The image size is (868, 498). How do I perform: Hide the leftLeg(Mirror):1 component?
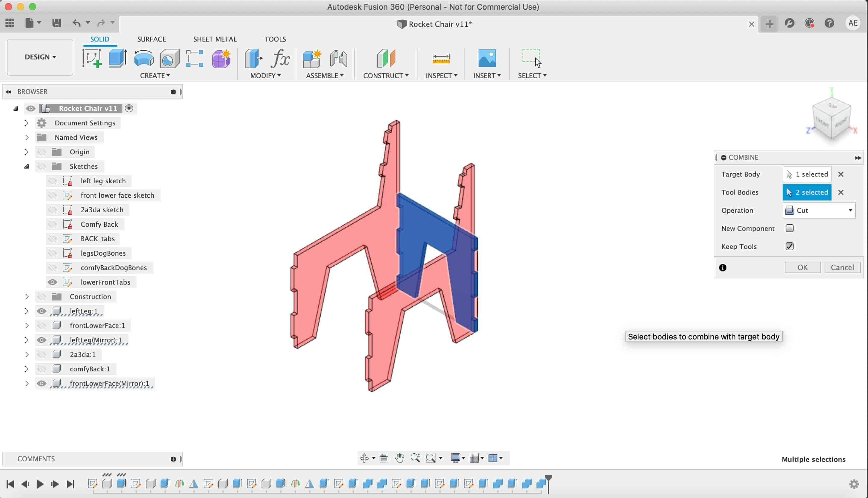[x=42, y=340]
